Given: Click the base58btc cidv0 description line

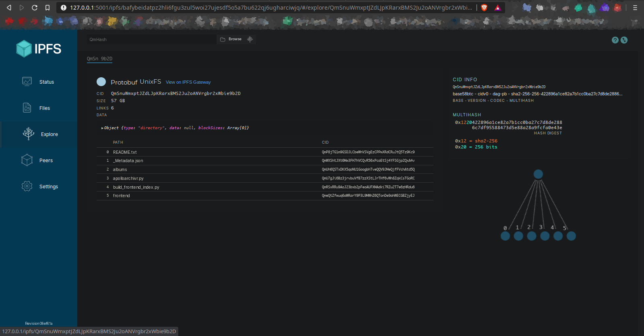Looking at the screenshot, I should [x=537, y=94].
